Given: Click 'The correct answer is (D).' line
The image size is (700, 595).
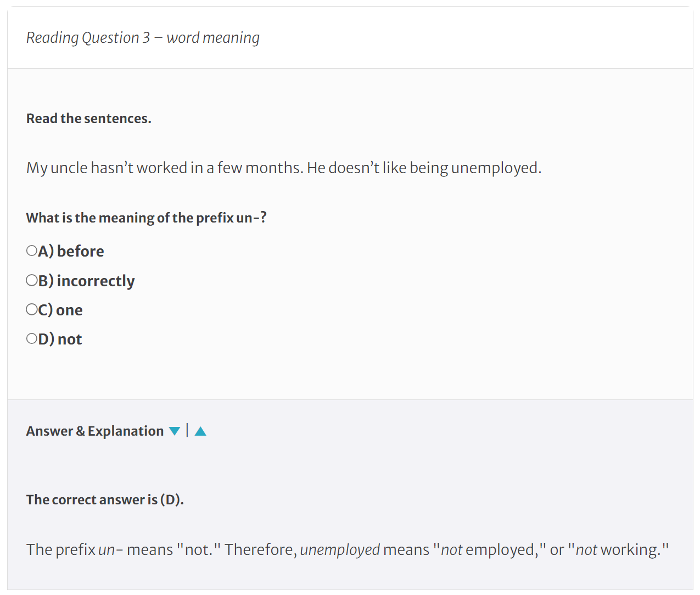Looking at the screenshot, I should 105,500.
